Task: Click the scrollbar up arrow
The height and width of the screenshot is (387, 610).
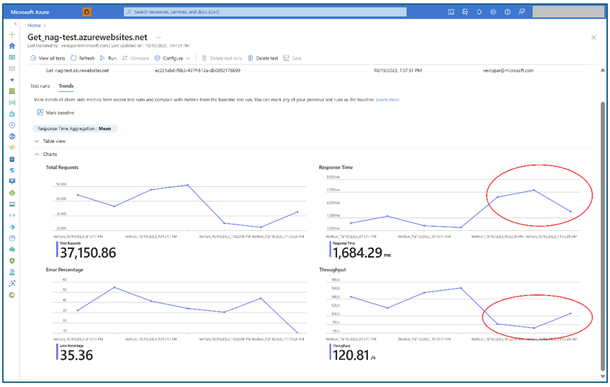Action: [603, 70]
